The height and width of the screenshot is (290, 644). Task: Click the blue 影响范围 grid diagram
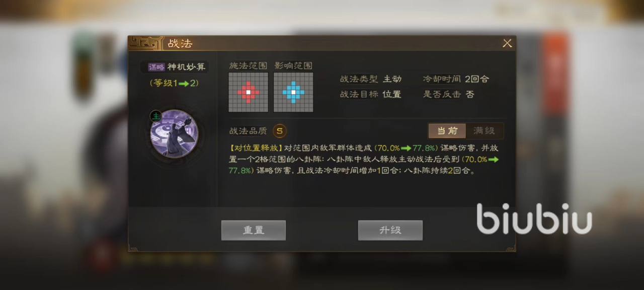[x=293, y=92]
